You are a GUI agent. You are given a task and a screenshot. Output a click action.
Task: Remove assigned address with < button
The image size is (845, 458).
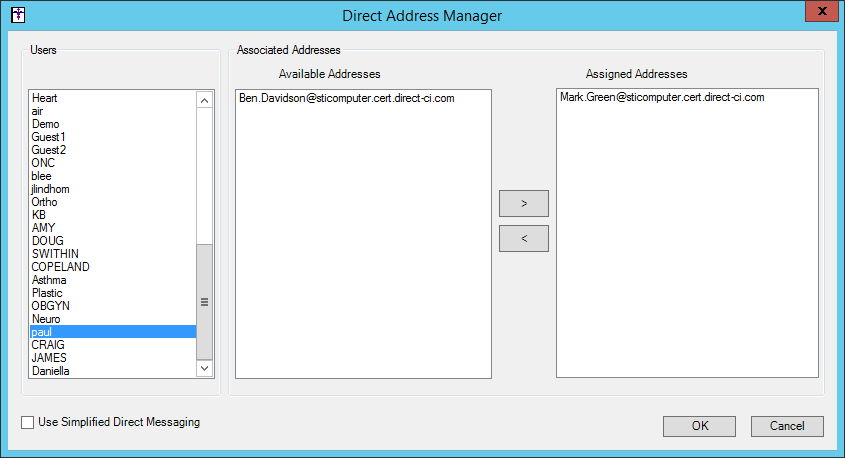coord(524,239)
